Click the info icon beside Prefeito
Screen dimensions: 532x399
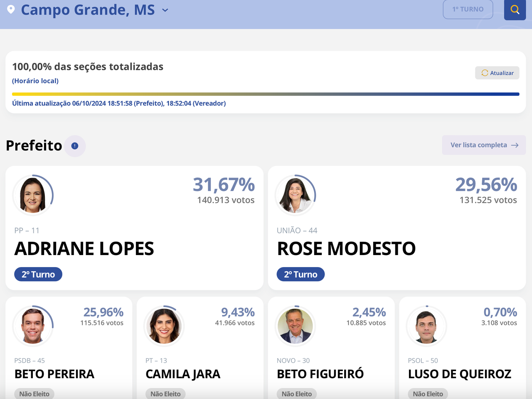(x=75, y=146)
